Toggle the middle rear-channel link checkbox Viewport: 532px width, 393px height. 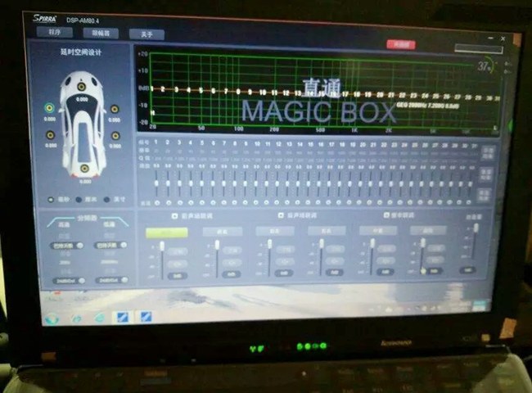tap(281, 215)
